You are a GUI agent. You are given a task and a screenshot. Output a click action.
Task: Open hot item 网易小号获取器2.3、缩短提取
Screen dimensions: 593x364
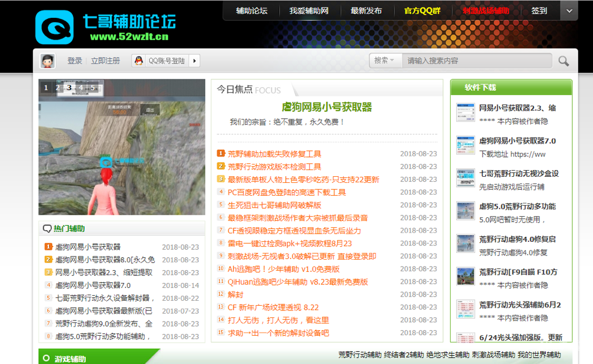click(104, 273)
